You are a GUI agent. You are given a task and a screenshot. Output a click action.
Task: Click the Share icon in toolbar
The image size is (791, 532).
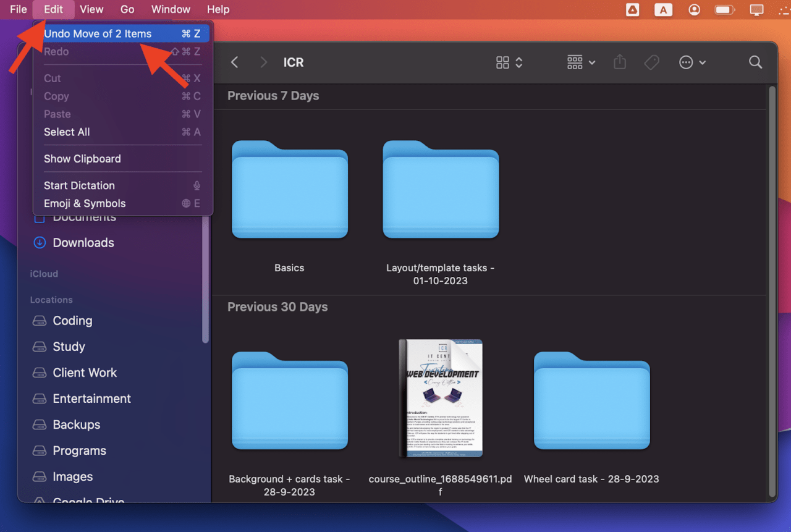[620, 62]
